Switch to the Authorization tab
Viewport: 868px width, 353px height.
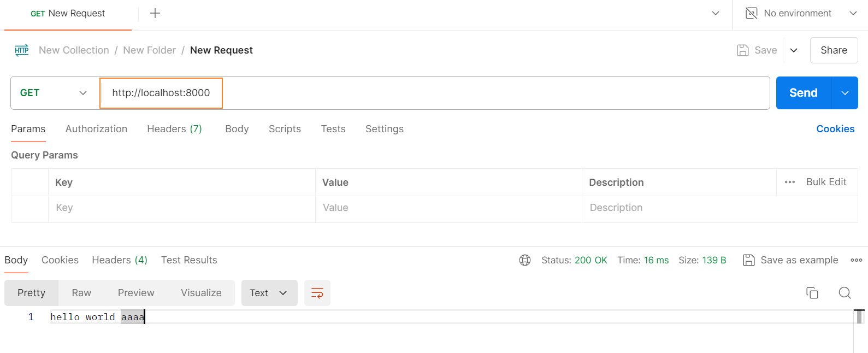click(96, 129)
